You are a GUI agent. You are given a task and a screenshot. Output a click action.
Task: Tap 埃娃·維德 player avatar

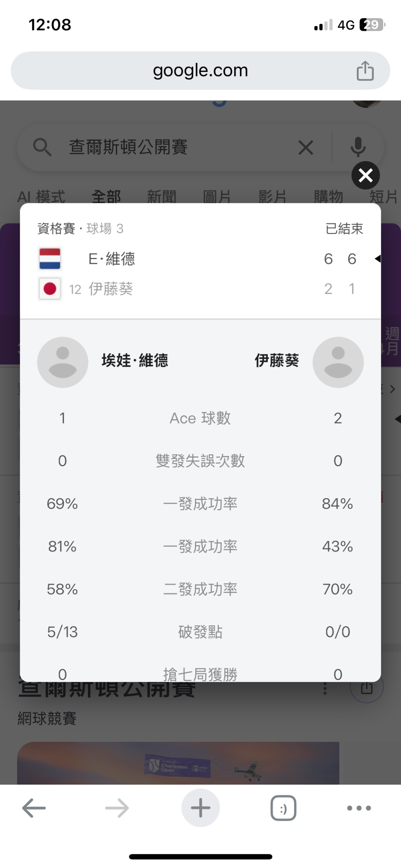(x=63, y=362)
